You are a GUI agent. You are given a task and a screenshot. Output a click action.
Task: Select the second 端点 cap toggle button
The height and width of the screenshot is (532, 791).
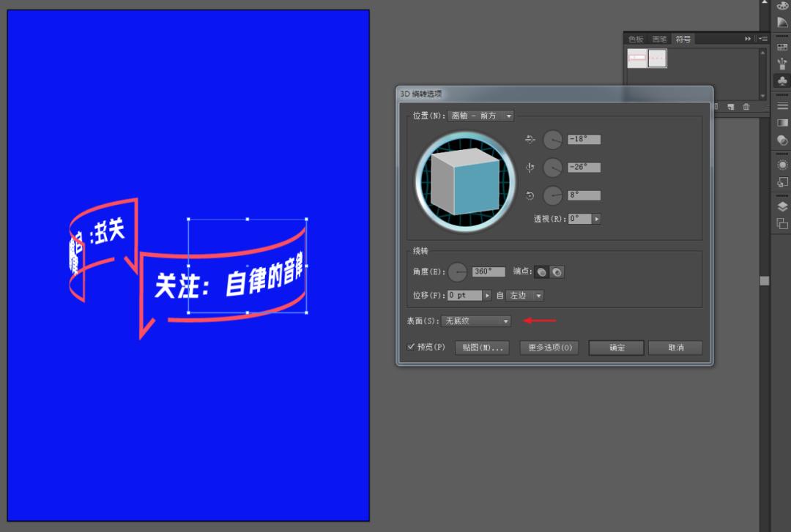pyautogui.click(x=557, y=271)
